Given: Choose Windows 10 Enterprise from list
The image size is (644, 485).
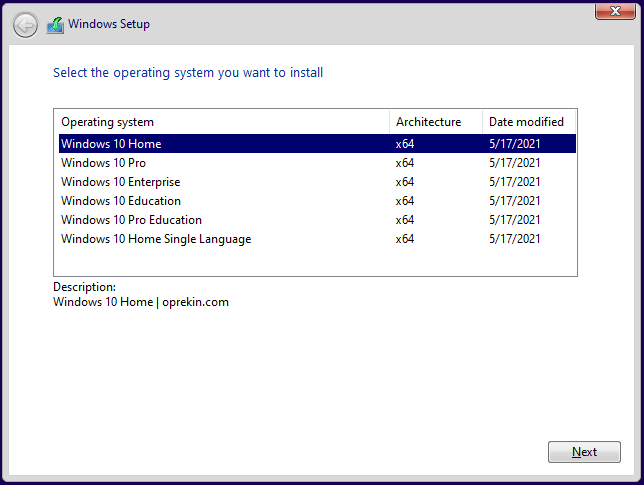Looking at the screenshot, I should (120, 182).
